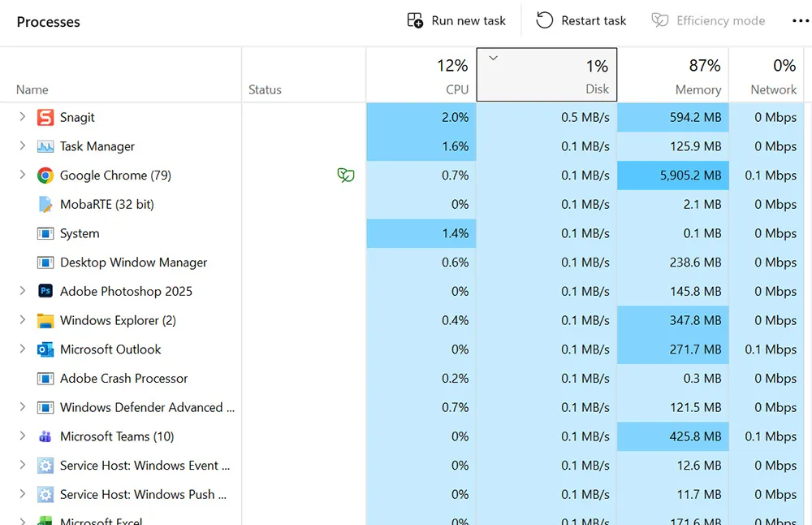
Task: Click the Snagit application icon
Action: (x=45, y=117)
